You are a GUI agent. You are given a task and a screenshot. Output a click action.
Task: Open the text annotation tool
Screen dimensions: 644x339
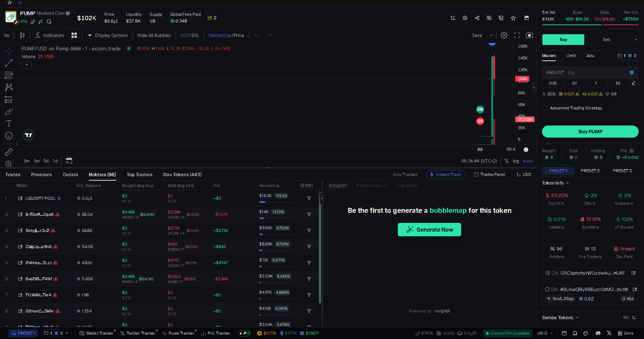coord(9,124)
